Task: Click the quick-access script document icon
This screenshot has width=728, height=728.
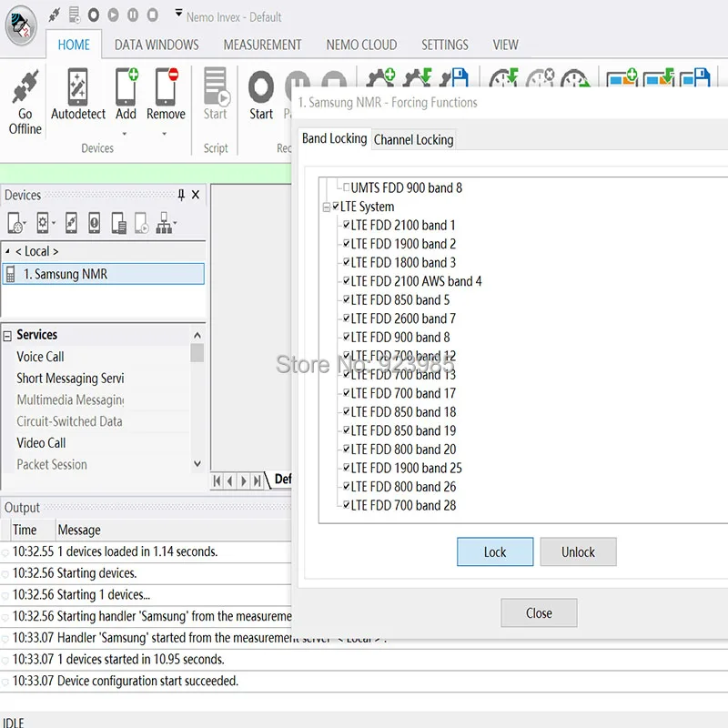Action: pos(74,15)
